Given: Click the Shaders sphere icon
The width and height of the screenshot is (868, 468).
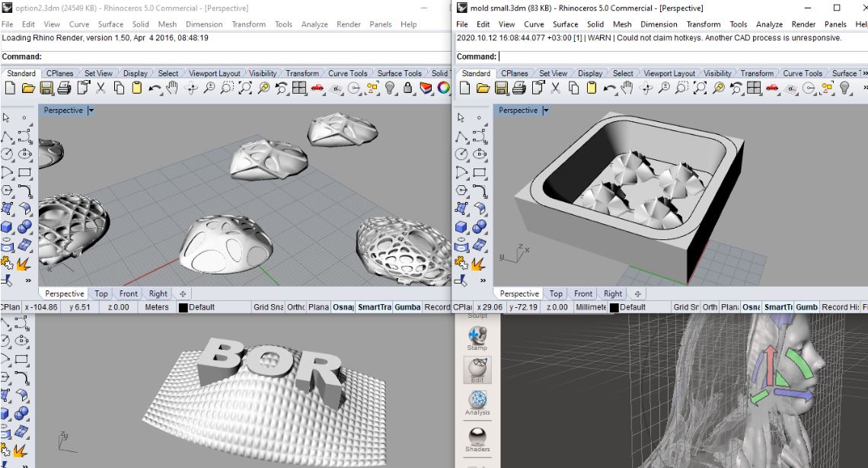Looking at the screenshot, I should (477, 437).
